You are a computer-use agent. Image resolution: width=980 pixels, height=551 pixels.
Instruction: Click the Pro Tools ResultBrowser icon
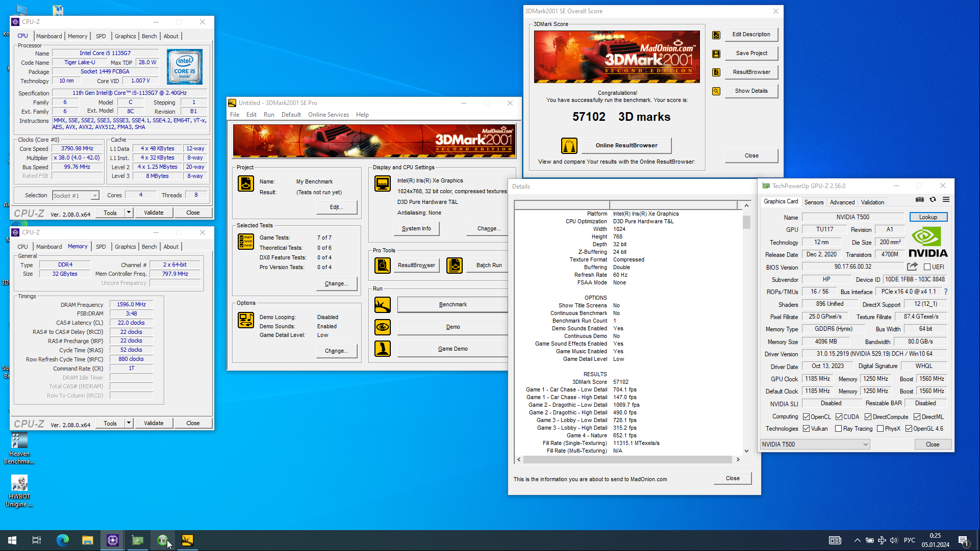[383, 266]
